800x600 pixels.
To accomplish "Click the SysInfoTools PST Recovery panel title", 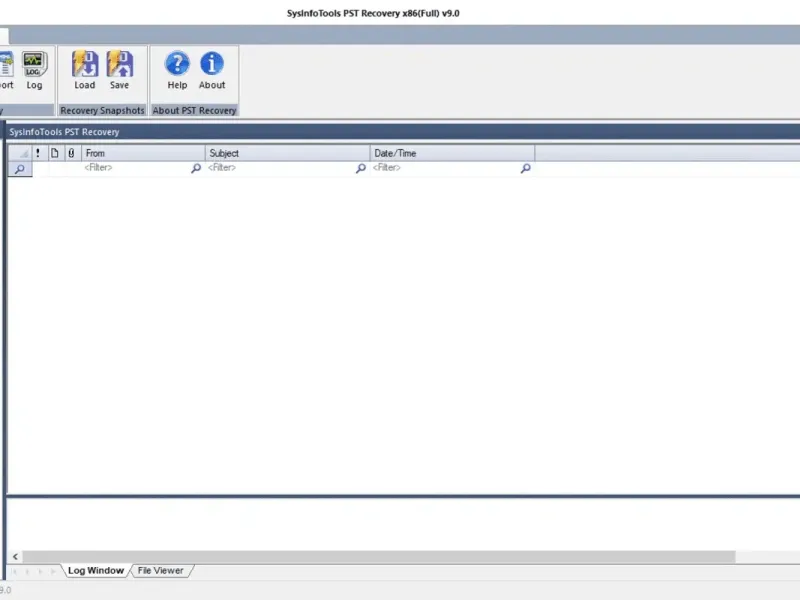I will (x=64, y=132).
